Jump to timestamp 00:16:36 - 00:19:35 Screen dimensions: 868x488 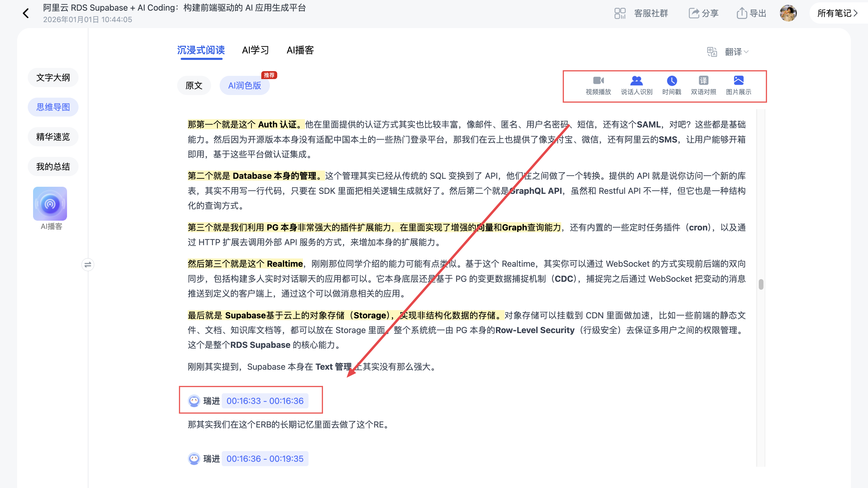coord(265,459)
